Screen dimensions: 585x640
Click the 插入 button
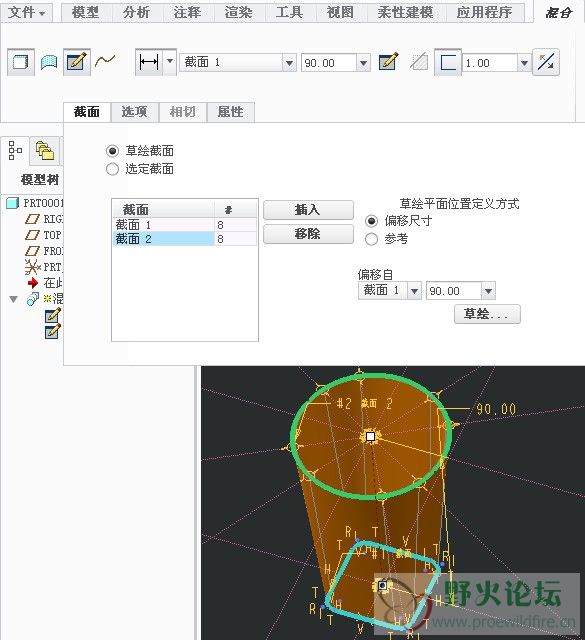coord(308,210)
